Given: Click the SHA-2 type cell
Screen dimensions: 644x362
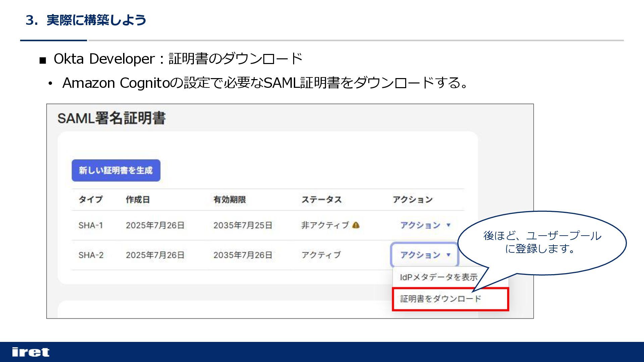Looking at the screenshot, I should (91, 255).
